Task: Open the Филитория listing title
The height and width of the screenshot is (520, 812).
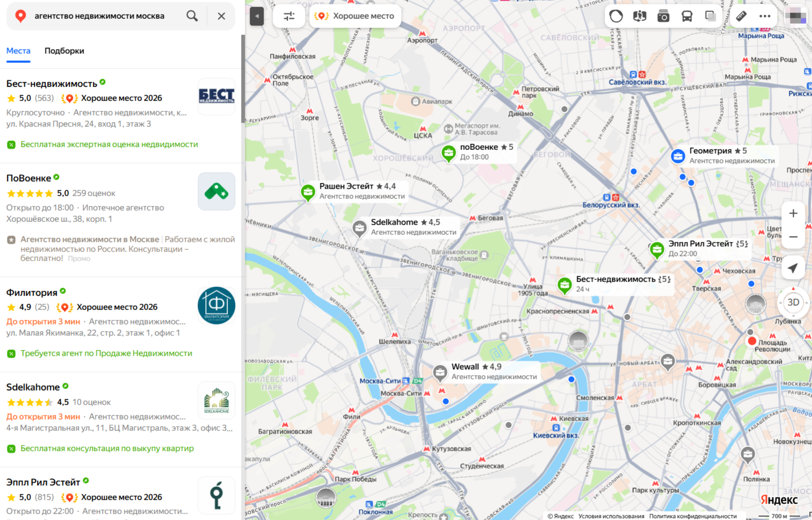Action: (x=32, y=293)
